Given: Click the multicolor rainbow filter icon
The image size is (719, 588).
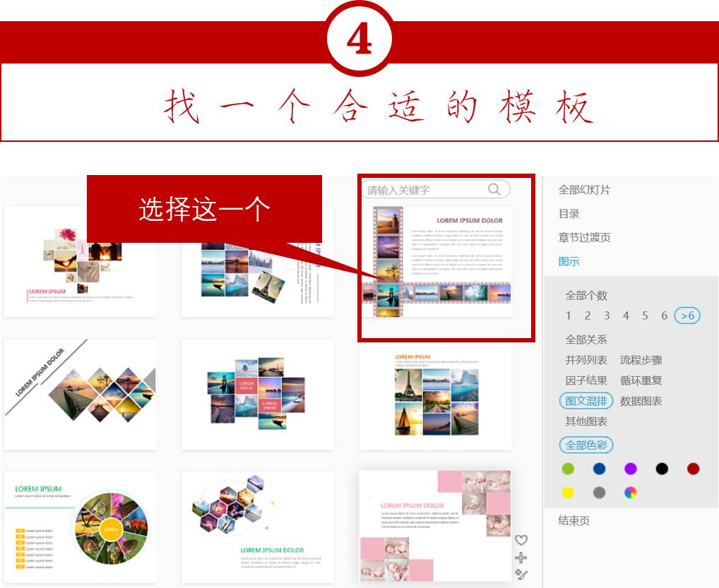Looking at the screenshot, I should coord(631,492).
